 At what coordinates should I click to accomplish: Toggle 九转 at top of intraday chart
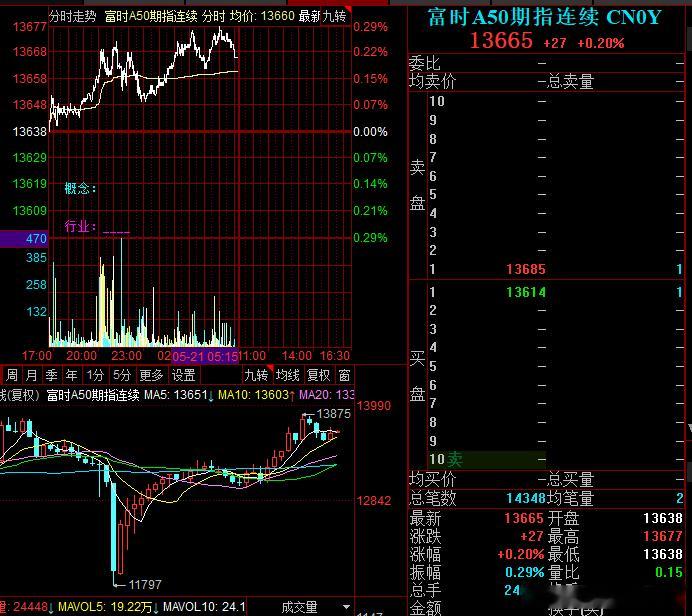tap(334, 16)
